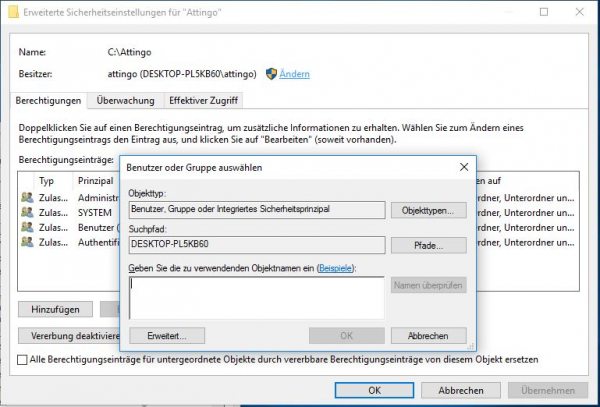Viewport: 600px width, 407px height.
Task: Click into the Objektnamen text field
Action: [256, 297]
